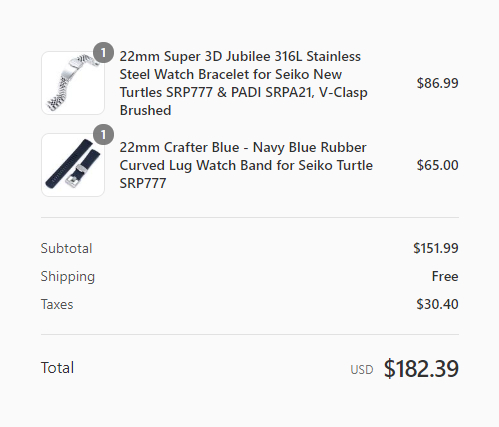This screenshot has width=499, height=427.
Task: Click the Jubilee steel bracelet thumbnail
Action: [x=73, y=83]
